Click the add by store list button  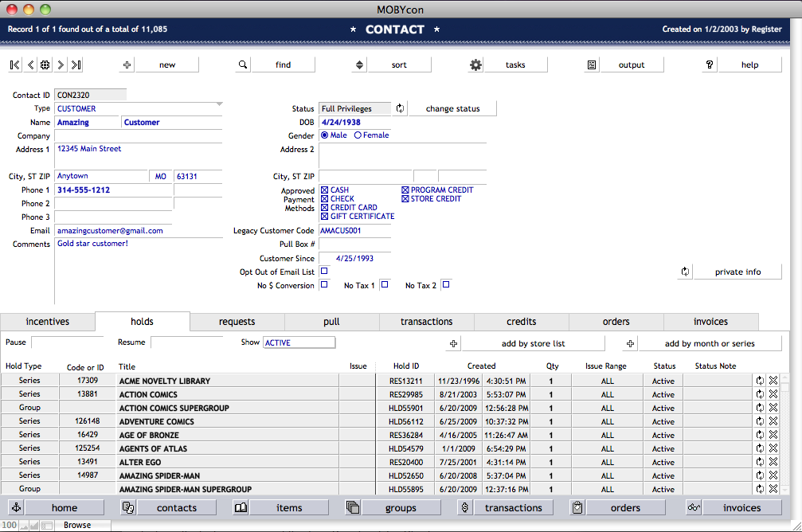(x=533, y=343)
